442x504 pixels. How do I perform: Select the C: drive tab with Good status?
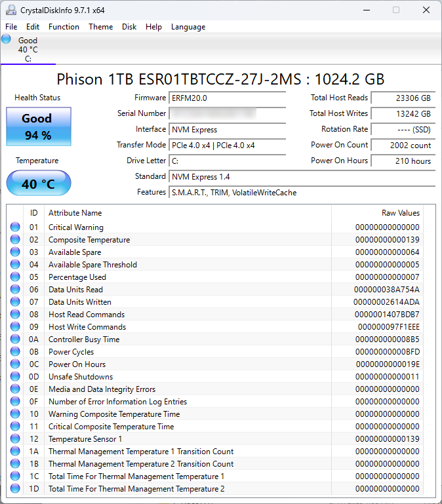click(x=28, y=49)
